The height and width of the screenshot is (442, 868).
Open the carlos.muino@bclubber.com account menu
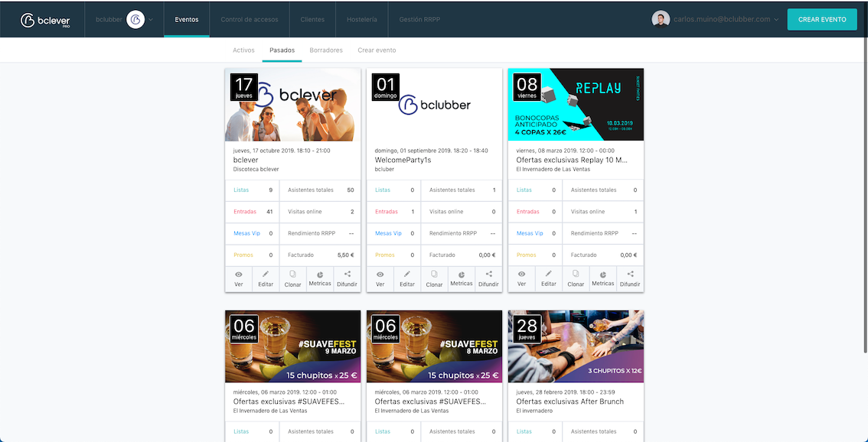coord(715,19)
